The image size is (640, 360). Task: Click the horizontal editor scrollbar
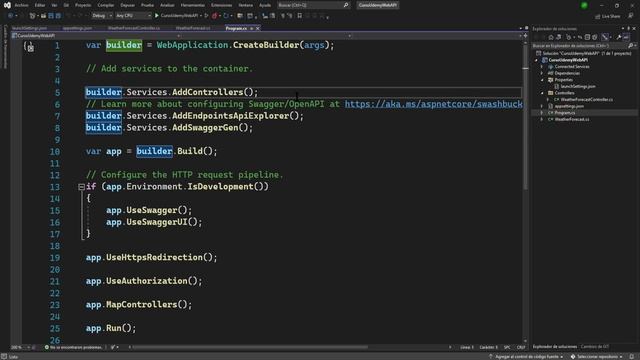point(250,347)
